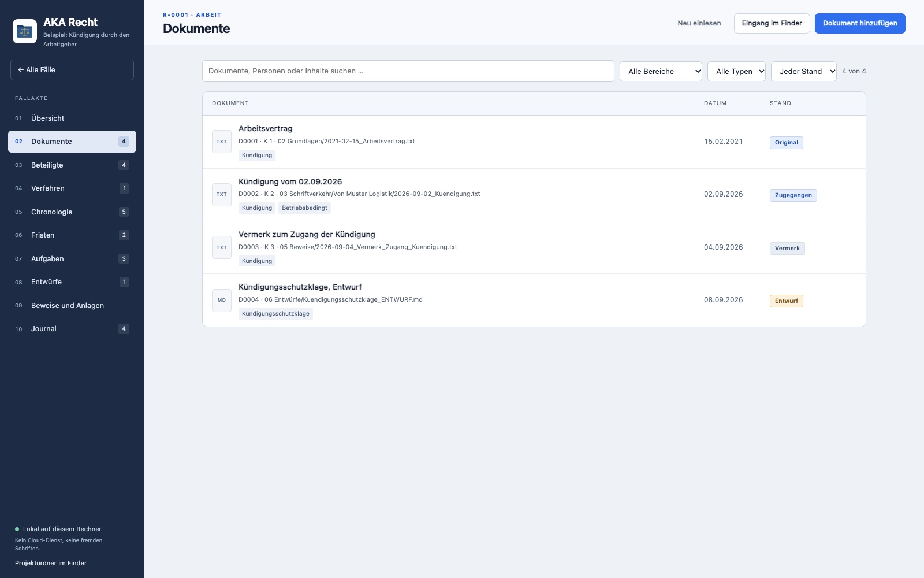Click the Entwurf status badge

[x=787, y=301]
